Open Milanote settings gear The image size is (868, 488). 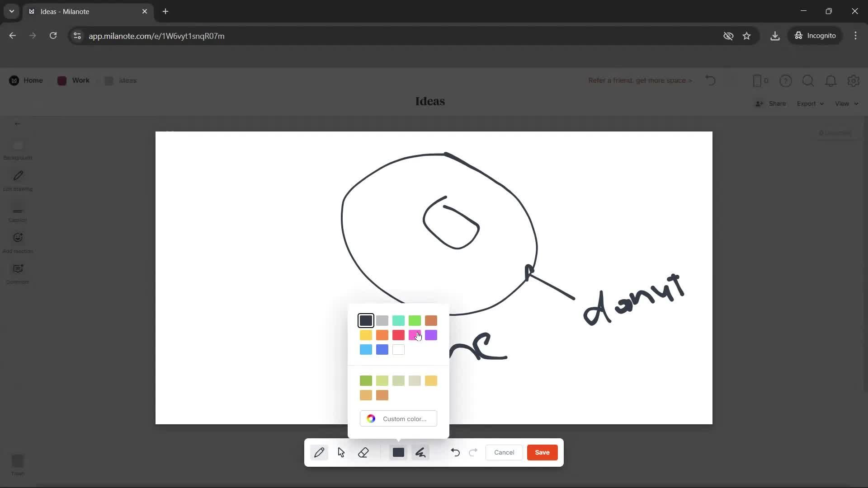(x=854, y=81)
